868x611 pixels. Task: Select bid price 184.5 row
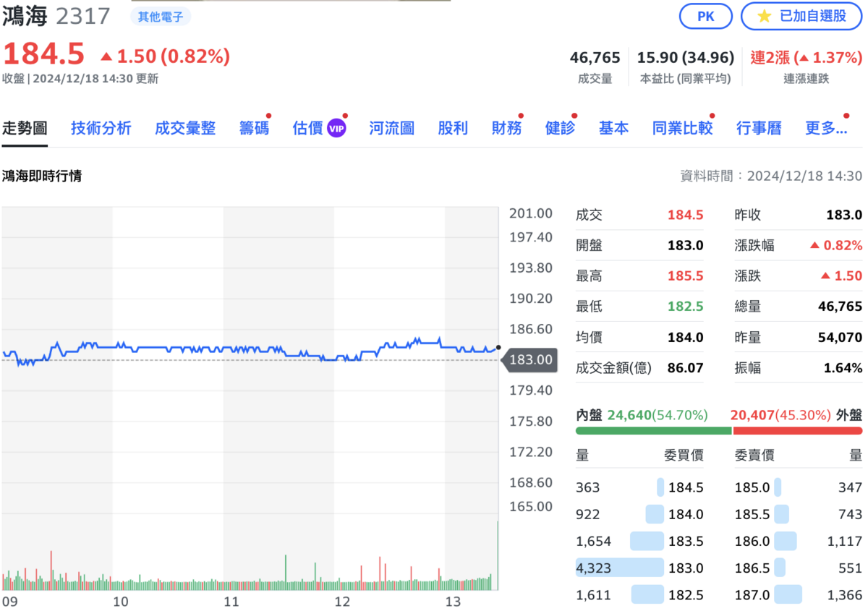639,487
